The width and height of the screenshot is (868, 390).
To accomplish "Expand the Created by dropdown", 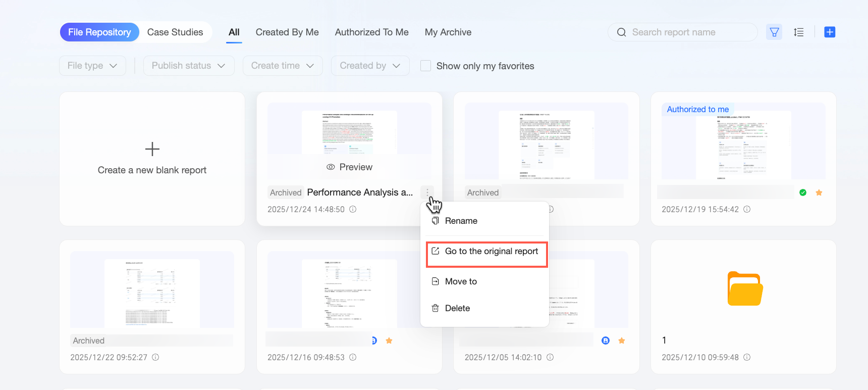I will [370, 66].
